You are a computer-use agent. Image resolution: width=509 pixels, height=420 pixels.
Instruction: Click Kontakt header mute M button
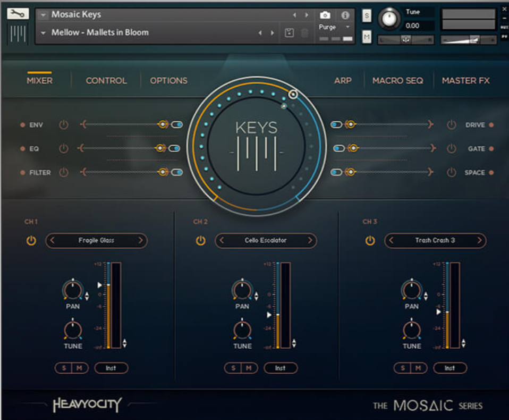click(x=367, y=37)
